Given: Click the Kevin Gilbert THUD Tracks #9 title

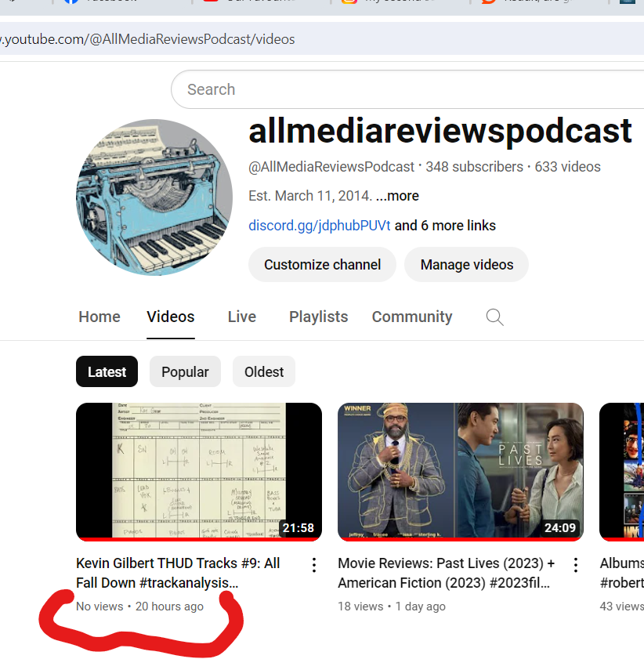Looking at the screenshot, I should click(x=178, y=573).
